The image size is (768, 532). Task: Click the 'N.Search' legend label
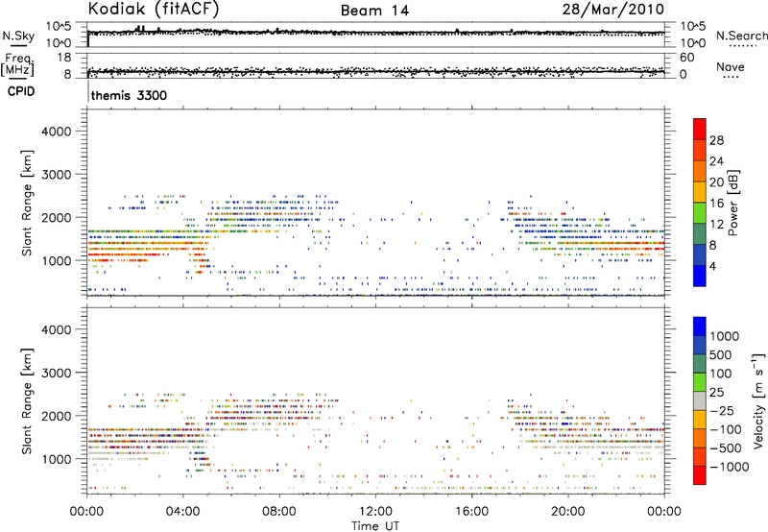pos(741,36)
